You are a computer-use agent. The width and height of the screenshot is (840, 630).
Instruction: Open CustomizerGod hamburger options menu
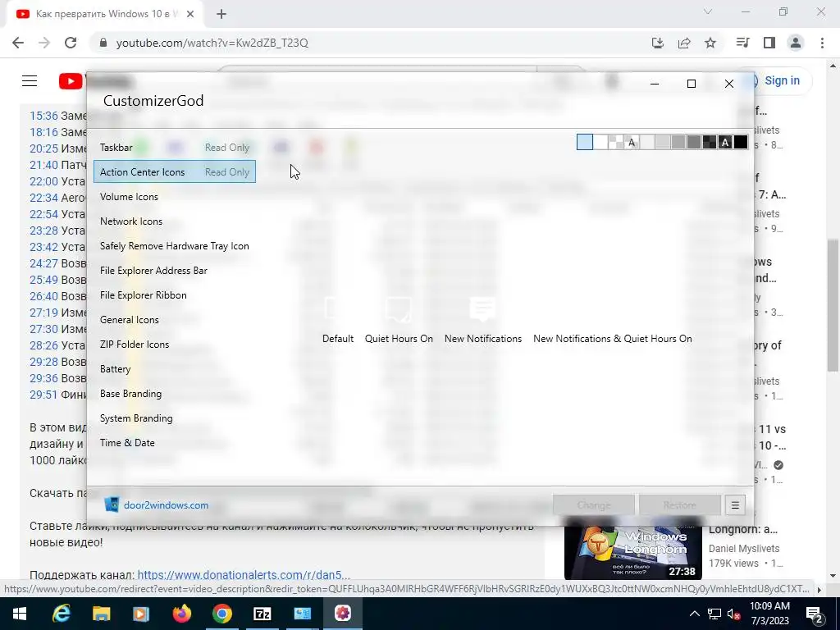coord(735,505)
